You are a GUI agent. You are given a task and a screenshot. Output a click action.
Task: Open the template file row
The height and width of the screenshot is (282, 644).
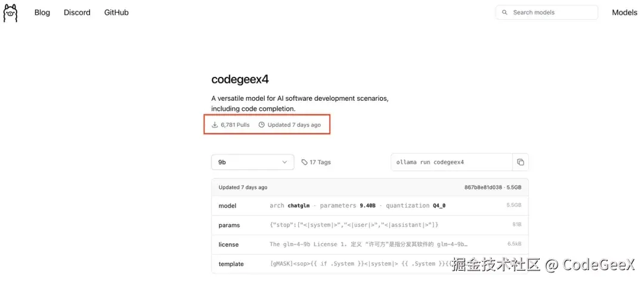tap(370, 264)
